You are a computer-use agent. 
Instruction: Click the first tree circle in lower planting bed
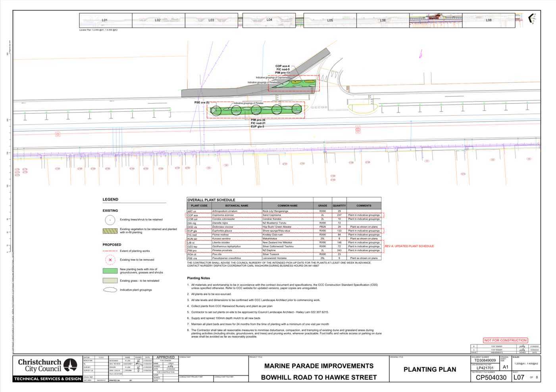tap(215, 111)
